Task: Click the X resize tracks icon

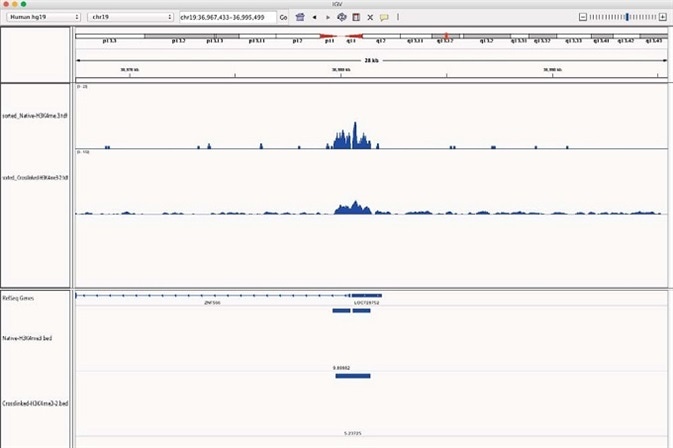Action: (x=370, y=17)
